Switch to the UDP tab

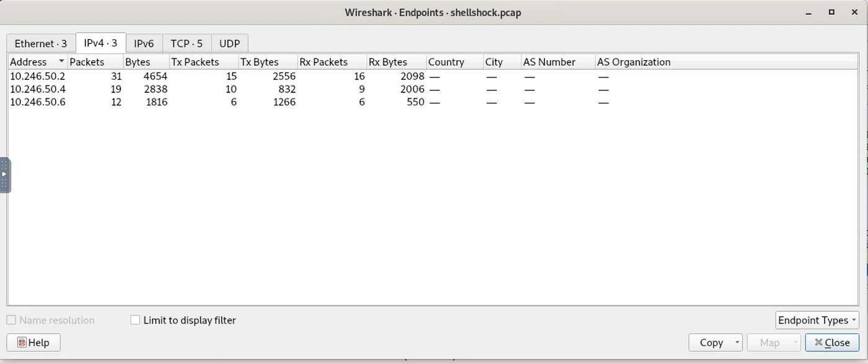[229, 43]
